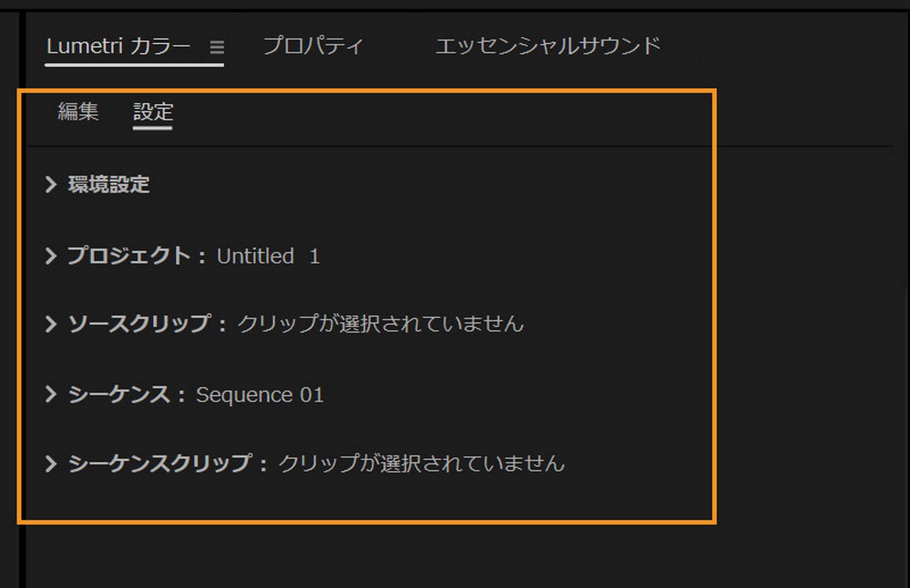Viewport: 910px width, 588px height.
Task: Click the chevron beside シーケンス
Action: click(x=51, y=394)
